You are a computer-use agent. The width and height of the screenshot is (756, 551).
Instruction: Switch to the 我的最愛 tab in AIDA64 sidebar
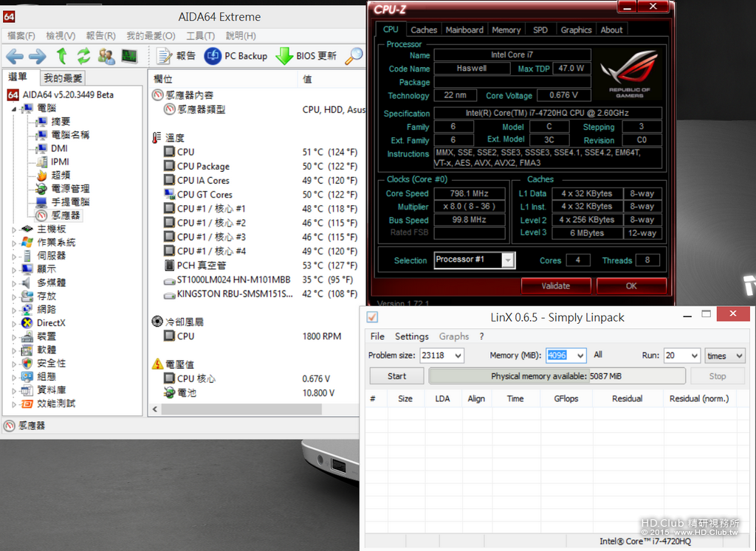point(63,78)
